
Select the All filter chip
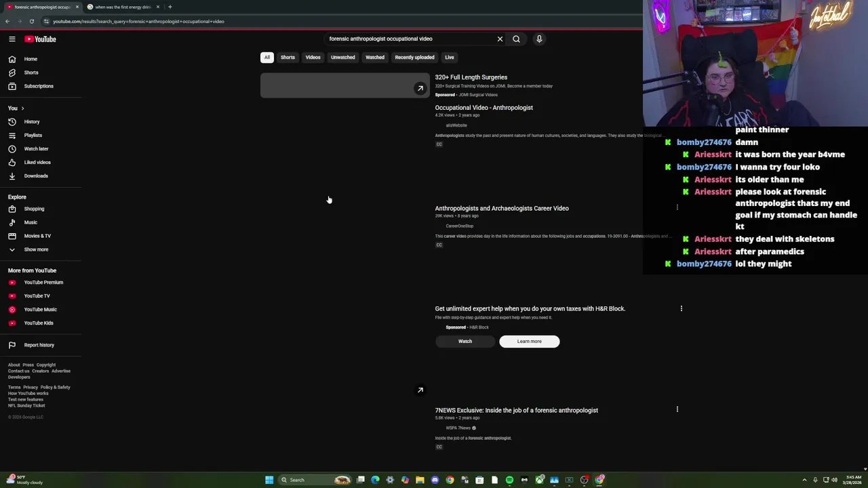click(x=267, y=58)
